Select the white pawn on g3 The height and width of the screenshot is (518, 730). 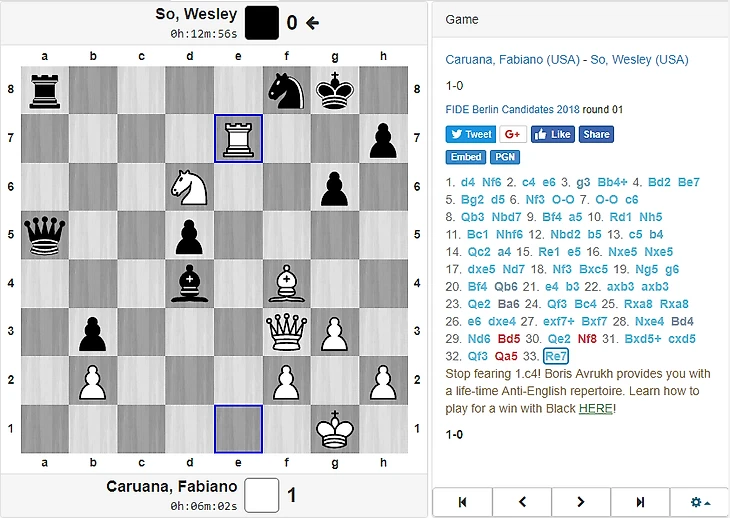pyautogui.click(x=335, y=332)
